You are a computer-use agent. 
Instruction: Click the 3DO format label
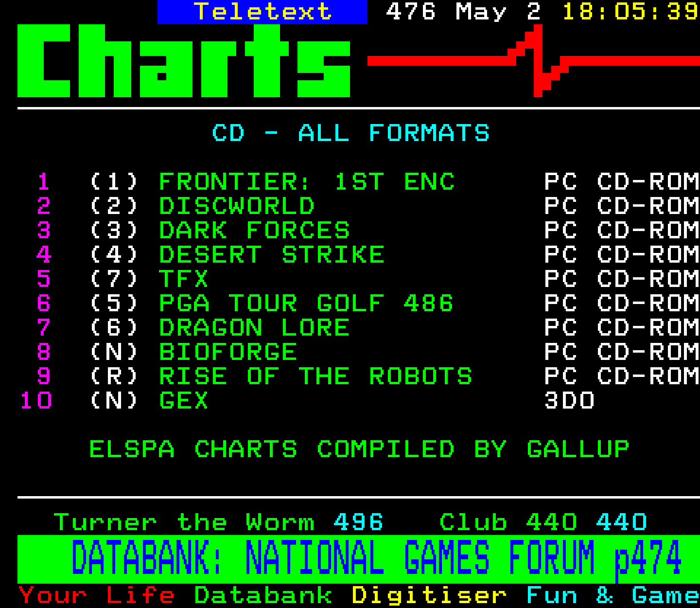pyautogui.click(x=569, y=401)
